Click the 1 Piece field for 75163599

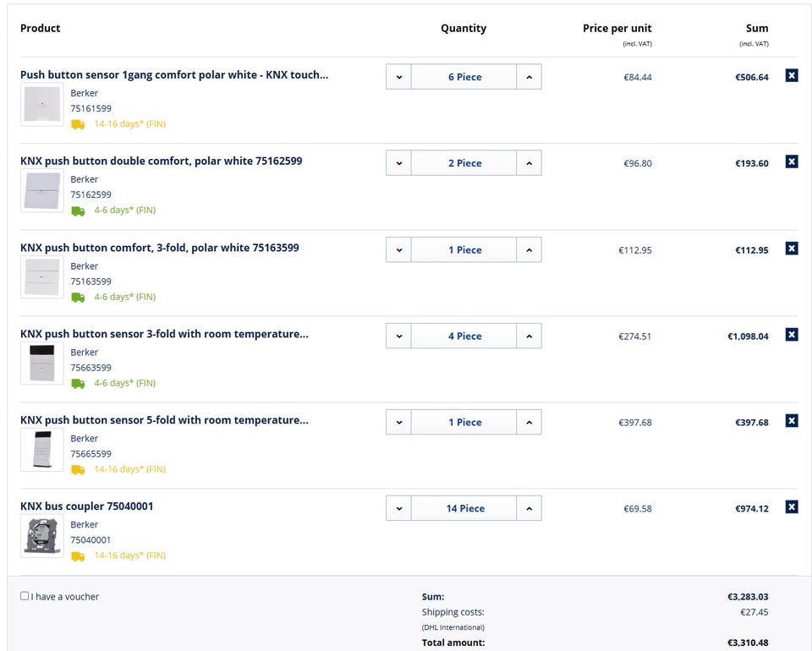(x=464, y=249)
